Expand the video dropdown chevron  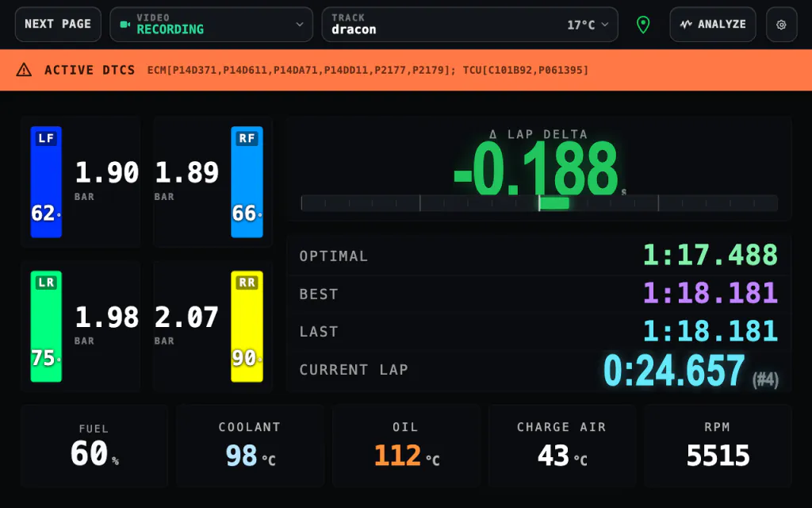299,25
